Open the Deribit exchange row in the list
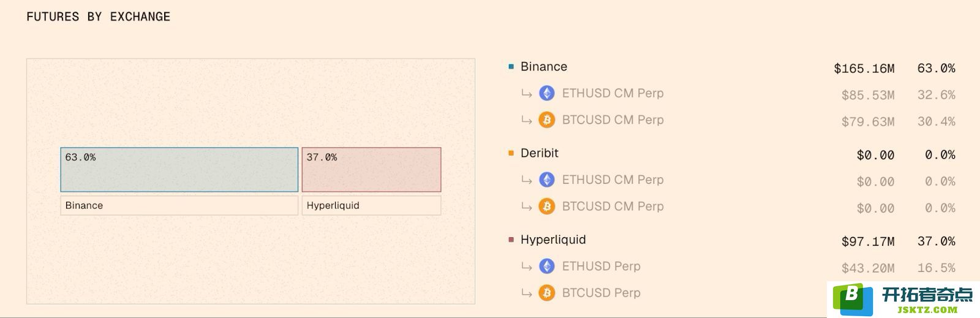 (732, 154)
